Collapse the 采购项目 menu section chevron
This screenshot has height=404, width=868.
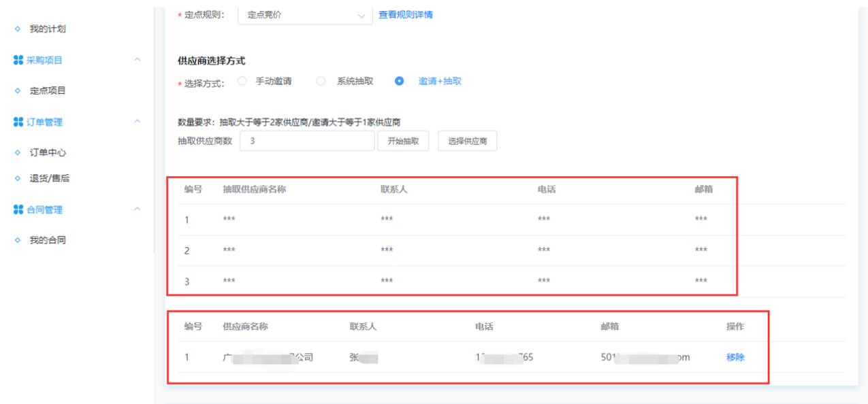[138, 61]
